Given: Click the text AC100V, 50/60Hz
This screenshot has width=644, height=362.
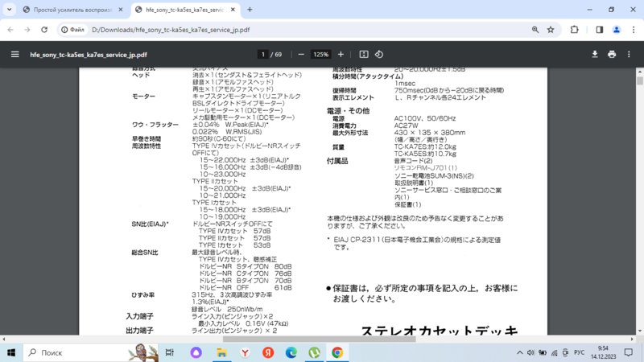Looking at the screenshot, I should (425, 118).
